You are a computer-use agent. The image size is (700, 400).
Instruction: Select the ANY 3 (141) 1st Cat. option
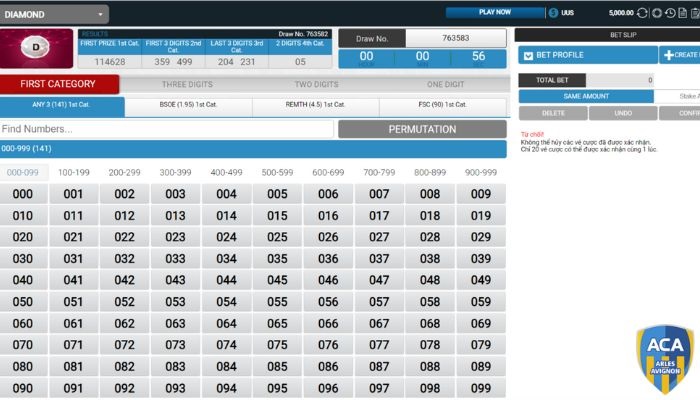[x=62, y=105]
